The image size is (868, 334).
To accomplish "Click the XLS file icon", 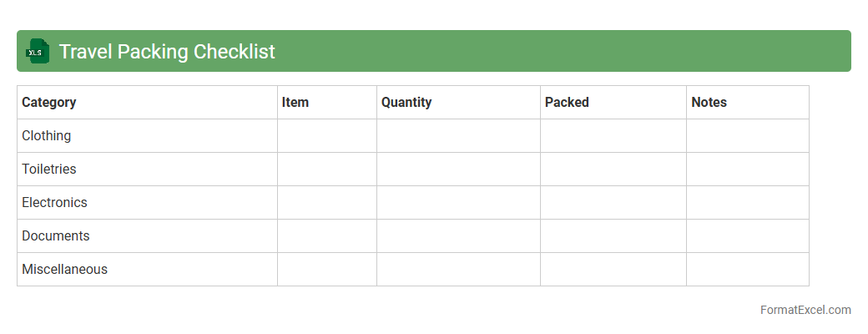I will [38, 51].
